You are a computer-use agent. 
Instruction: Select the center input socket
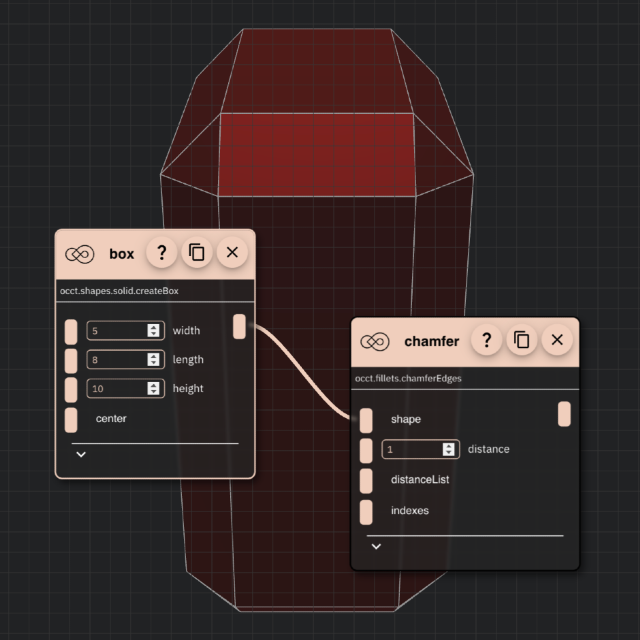(x=71, y=420)
